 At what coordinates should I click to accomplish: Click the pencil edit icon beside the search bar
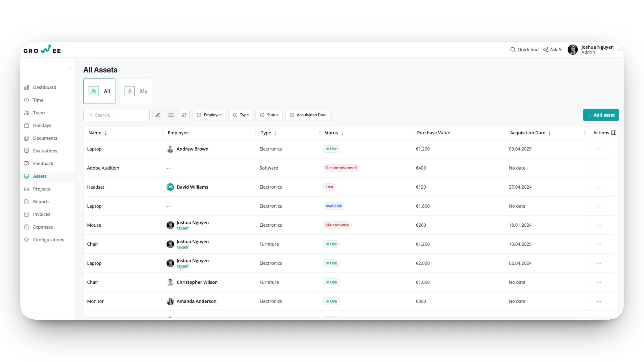coord(157,115)
